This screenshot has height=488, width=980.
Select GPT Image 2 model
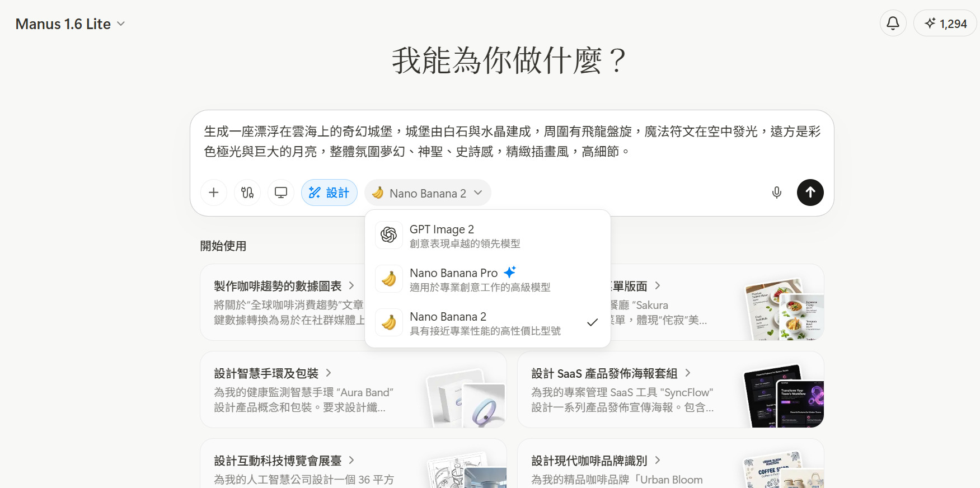click(487, 236)
